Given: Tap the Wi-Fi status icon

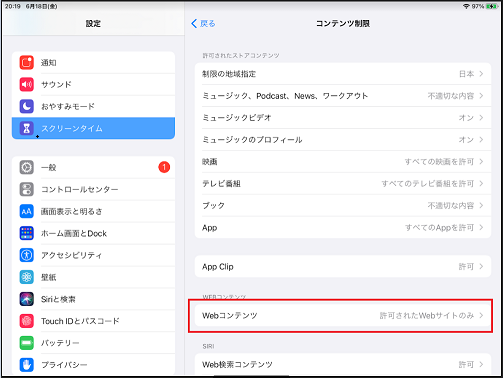Looking at the screenshot, I should click(466, 6).
